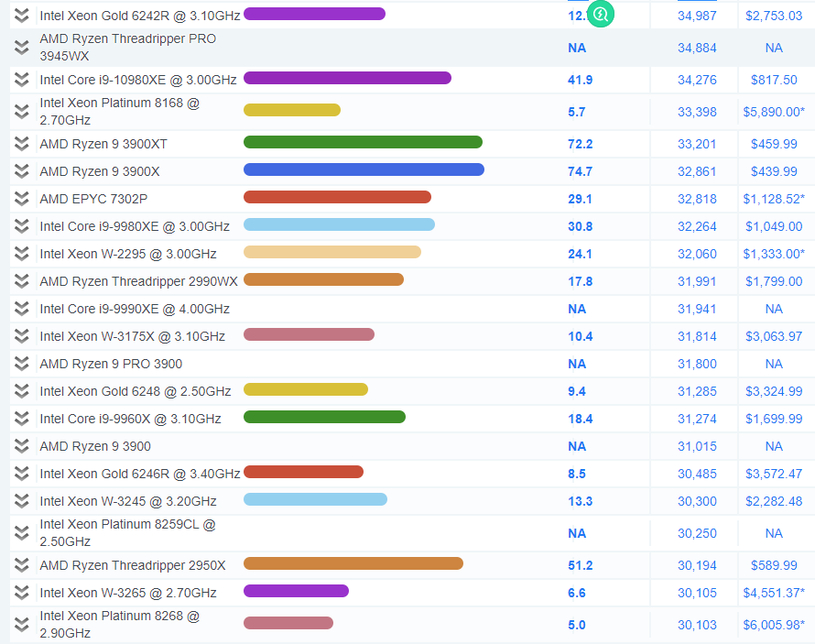The image size is (815, 644).
Task: Click the $817.50 price
Action: tap(774, 80)
